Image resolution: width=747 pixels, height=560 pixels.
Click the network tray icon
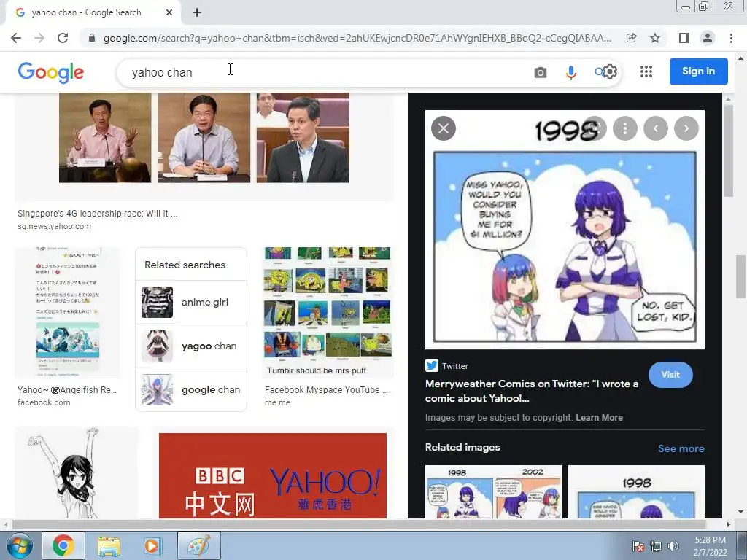click(656, 546)
